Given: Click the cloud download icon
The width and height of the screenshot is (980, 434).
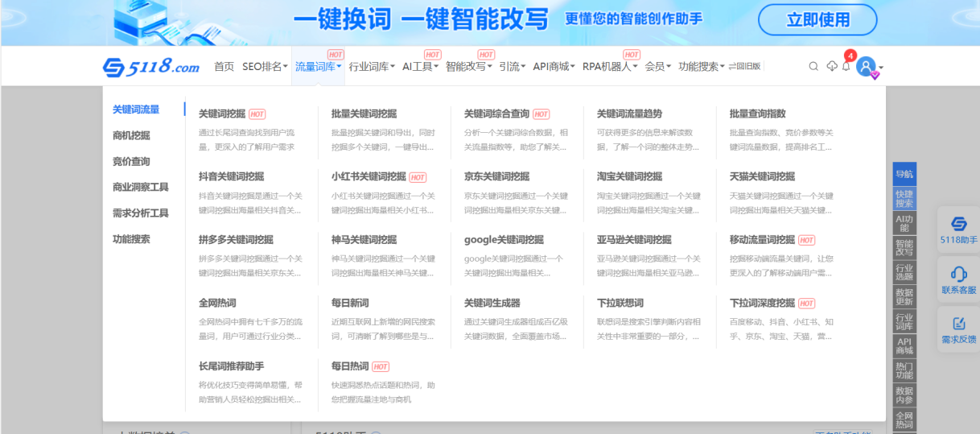Looking at the screenshot, I should [832, 67].
